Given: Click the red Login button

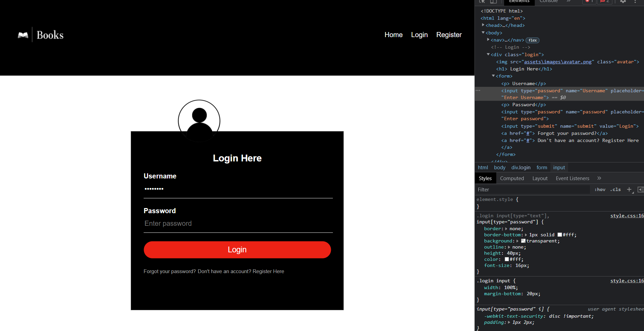Looking at the screenshot, I should coord(237,250).
